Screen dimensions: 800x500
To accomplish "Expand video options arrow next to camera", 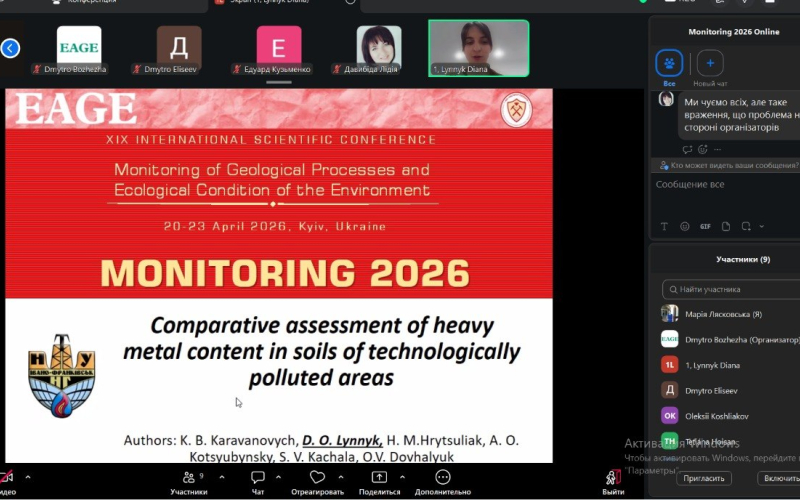I will 28,478.
